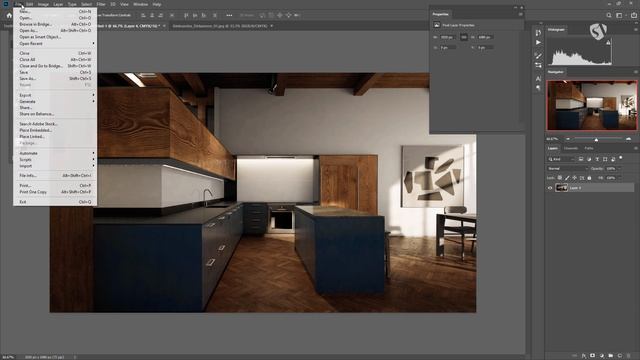640x360 pixels.
Task: Filter layers by type layers icon
Action: point(597,159)
